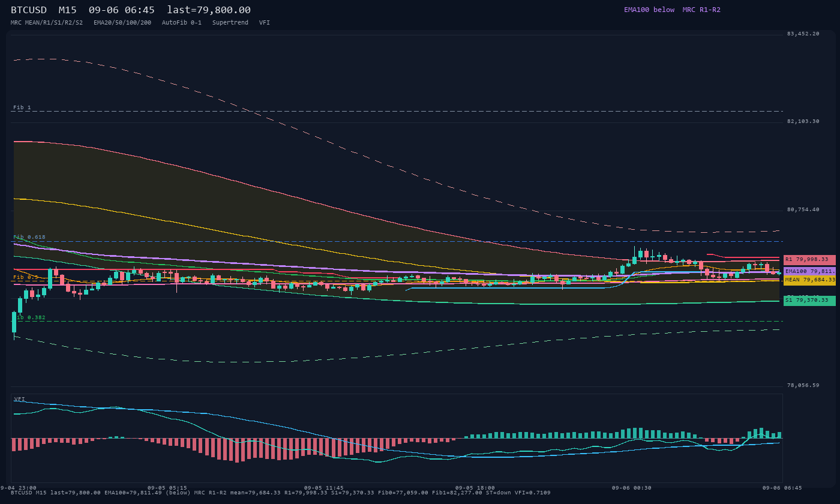The image size is (840, 504).
Task: Click the M15 timeframe label in the title
Action: coord(67,10)
